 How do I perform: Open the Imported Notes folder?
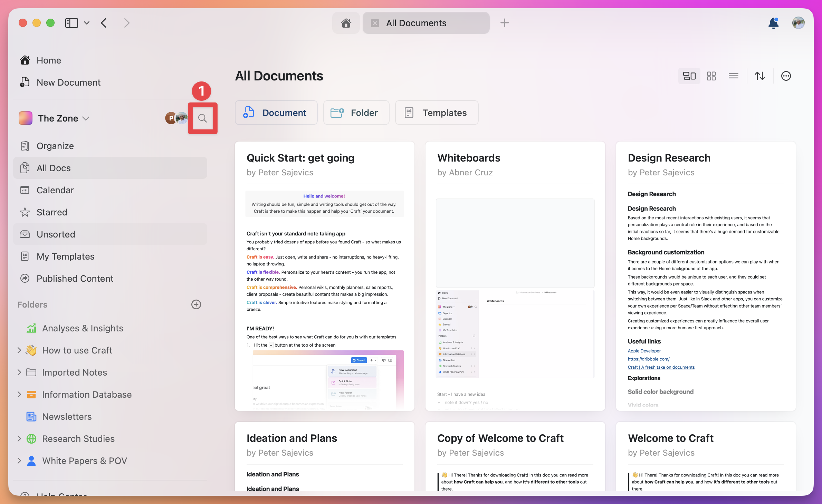pos(74,372)
